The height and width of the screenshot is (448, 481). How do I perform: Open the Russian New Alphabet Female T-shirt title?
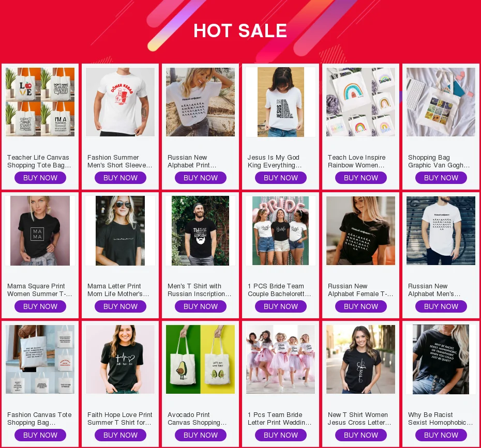360,290
